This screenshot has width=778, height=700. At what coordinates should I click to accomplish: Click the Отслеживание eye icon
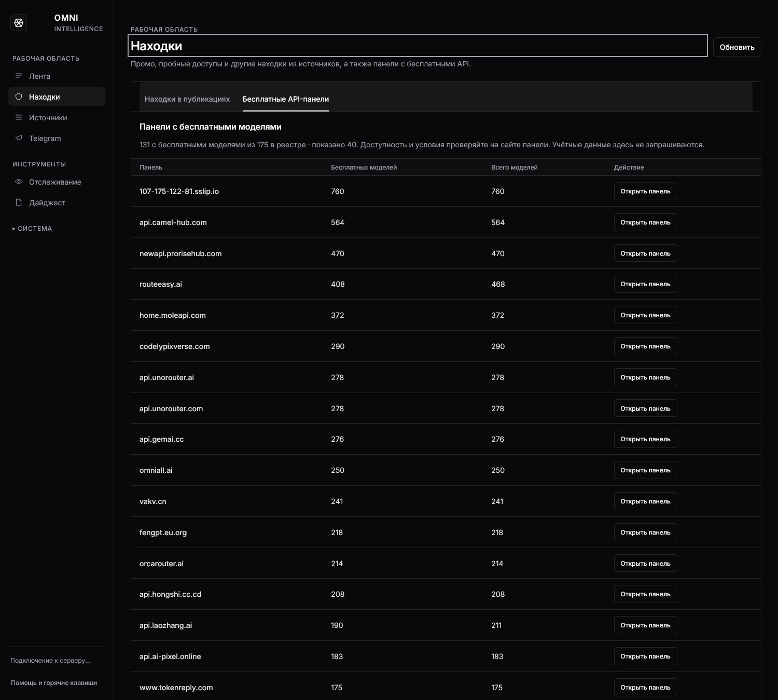(x=19, y=182)
